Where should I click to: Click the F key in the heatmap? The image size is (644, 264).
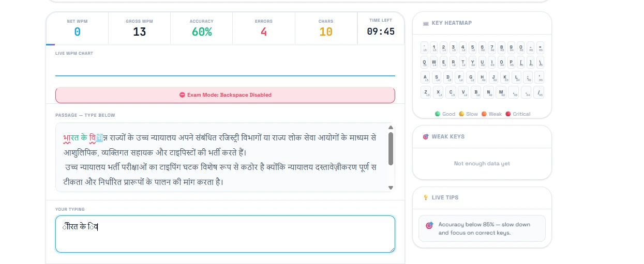(x=459, y=77)
